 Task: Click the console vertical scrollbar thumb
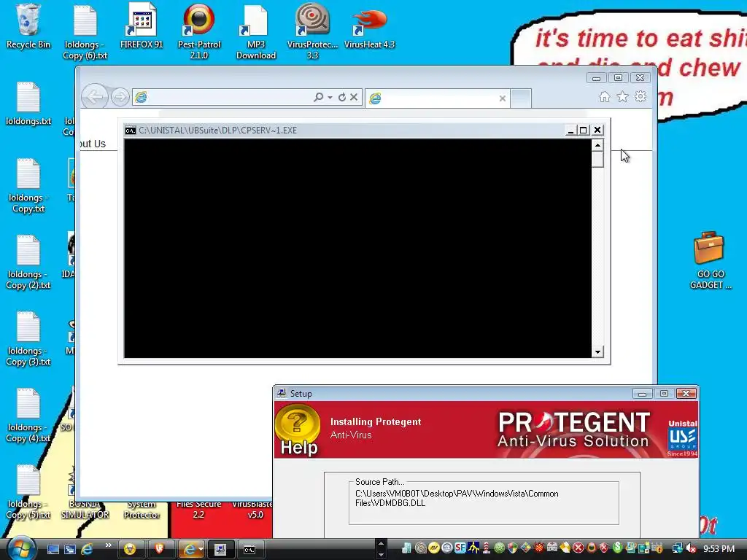pyautogui.click(x=597, y=159)
